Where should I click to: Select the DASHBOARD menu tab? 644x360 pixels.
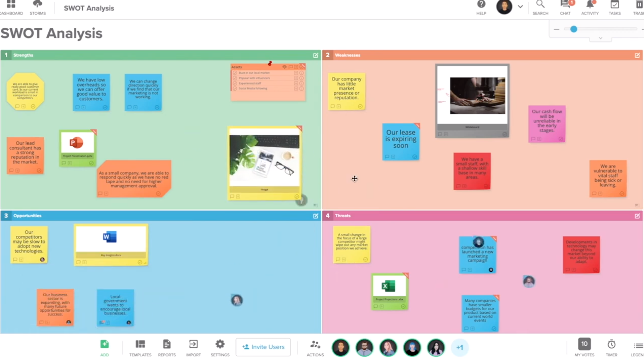(x=11, y=7)
